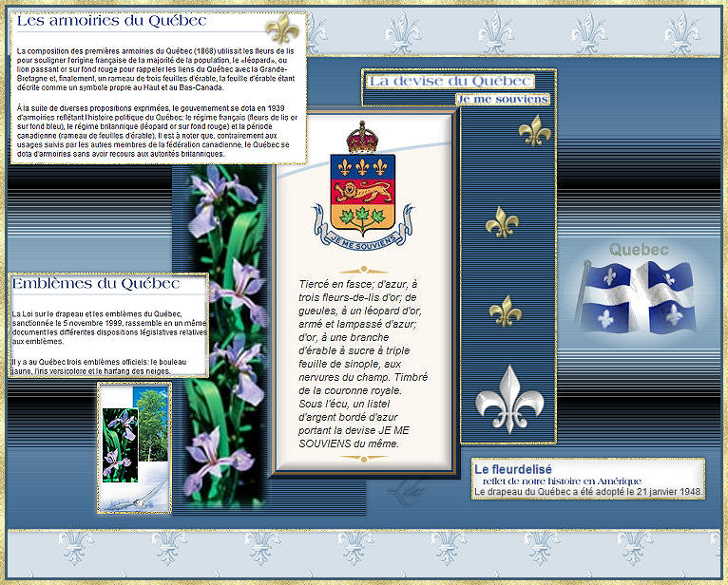Click the 'La devise du Québec' heading

(450, 81)
